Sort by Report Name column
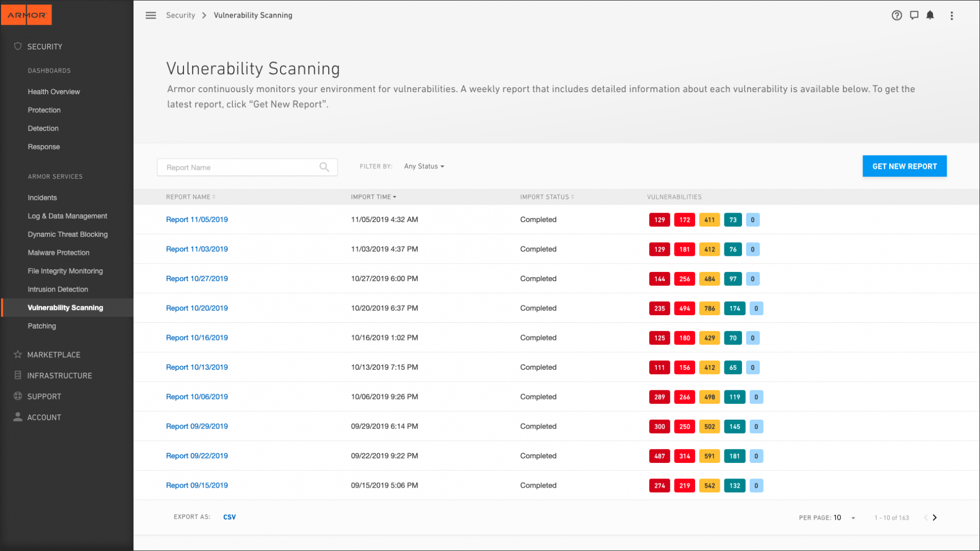Image resolution: width=980 pixels, height=551 pixels. click(191, 197)
